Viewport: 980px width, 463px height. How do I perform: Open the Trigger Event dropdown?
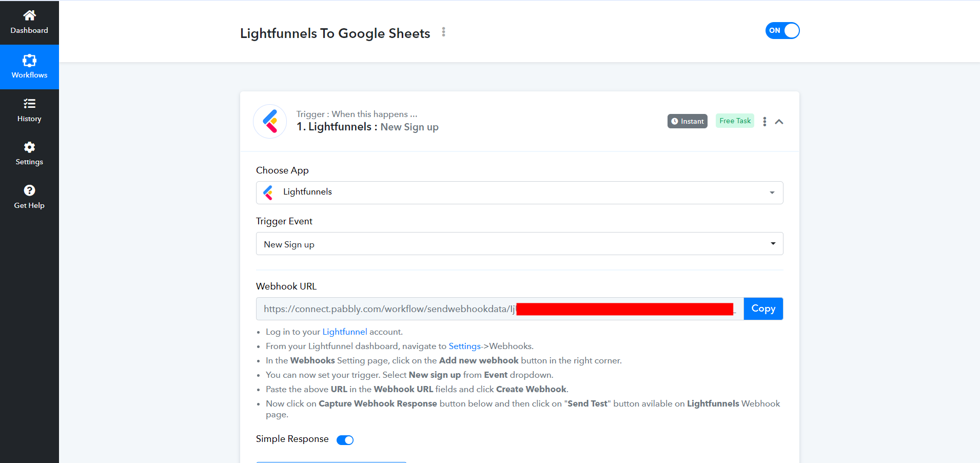(519, 244)
